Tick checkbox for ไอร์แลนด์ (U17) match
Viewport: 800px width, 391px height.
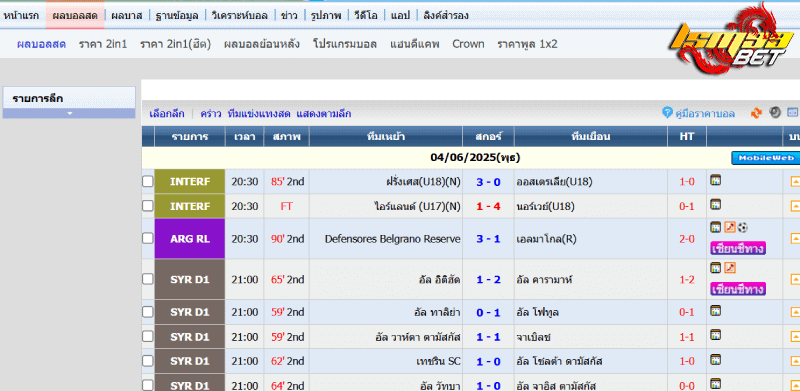pos(147,206)
